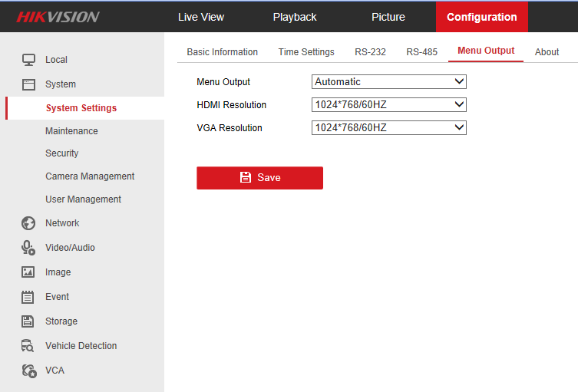Expand the VGA Resolution dropdown
The height and width of the screenshot is (392, 578).
point(388,127)
